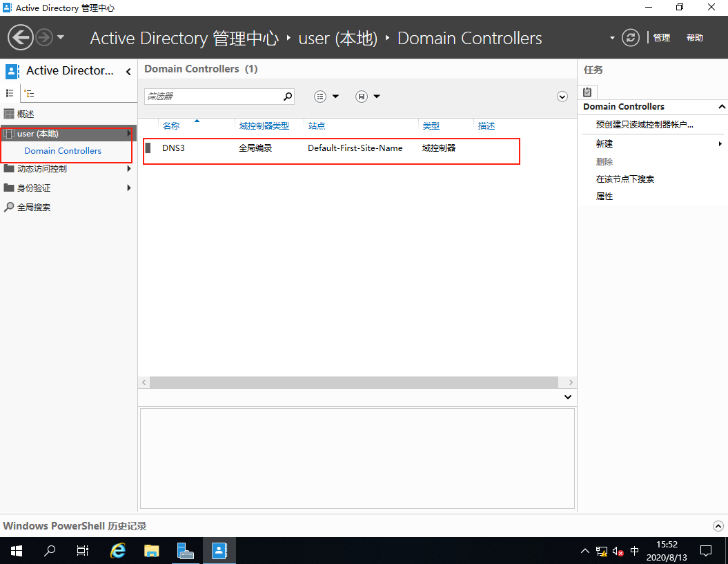
Task: Sort by 站点 column header
Action: [x=317, y=125]
